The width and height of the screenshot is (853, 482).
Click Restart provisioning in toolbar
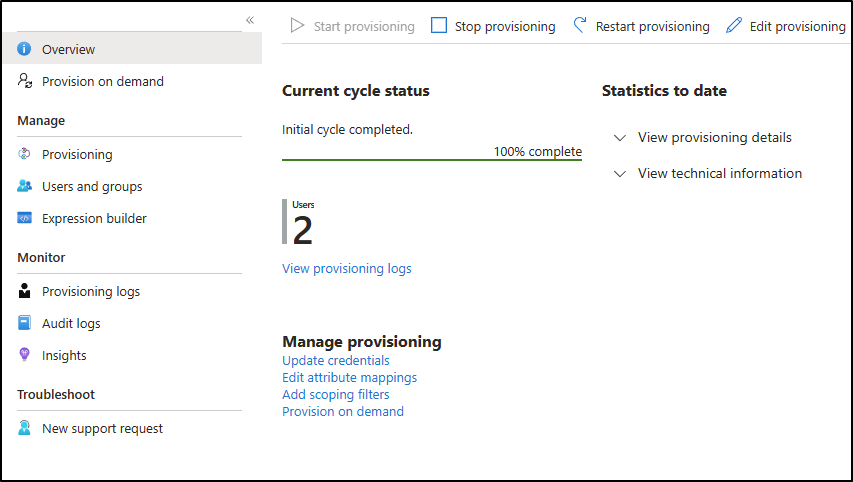click(x=641, y=26)
